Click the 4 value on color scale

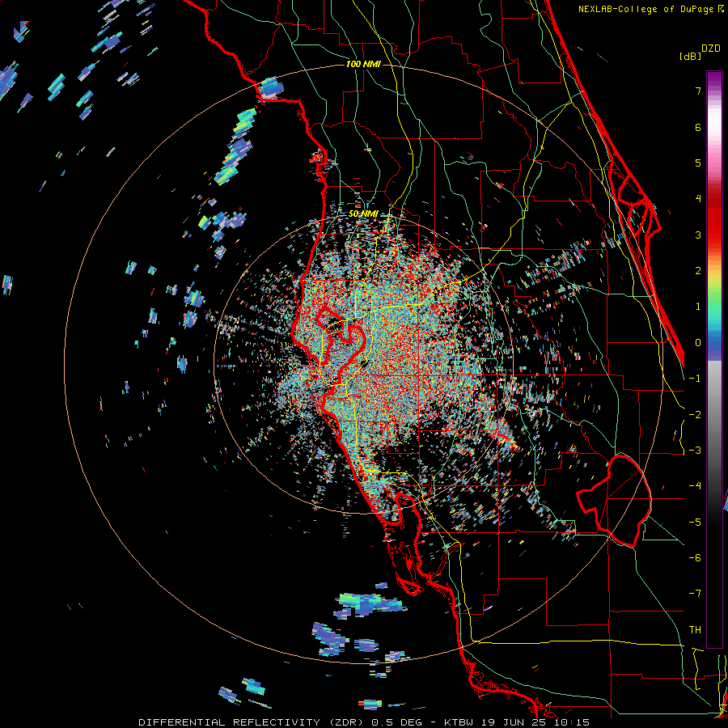coord(698,199)
